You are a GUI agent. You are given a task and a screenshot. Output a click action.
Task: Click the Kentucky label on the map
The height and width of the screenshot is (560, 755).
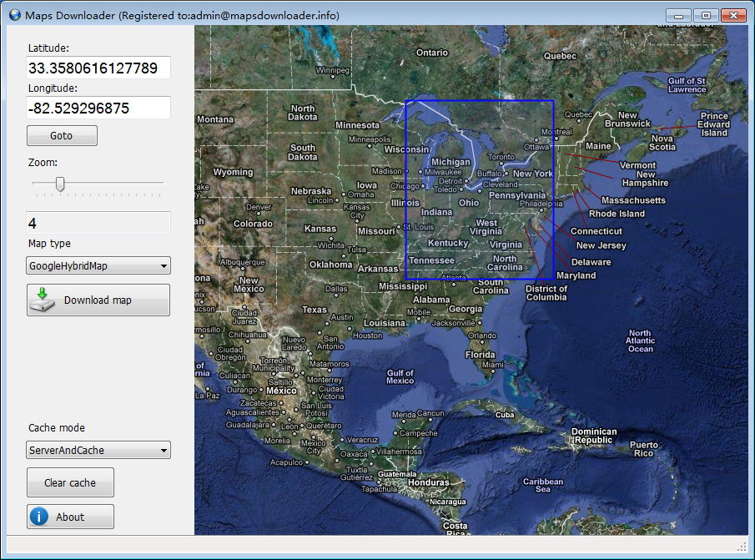[448, 243]
